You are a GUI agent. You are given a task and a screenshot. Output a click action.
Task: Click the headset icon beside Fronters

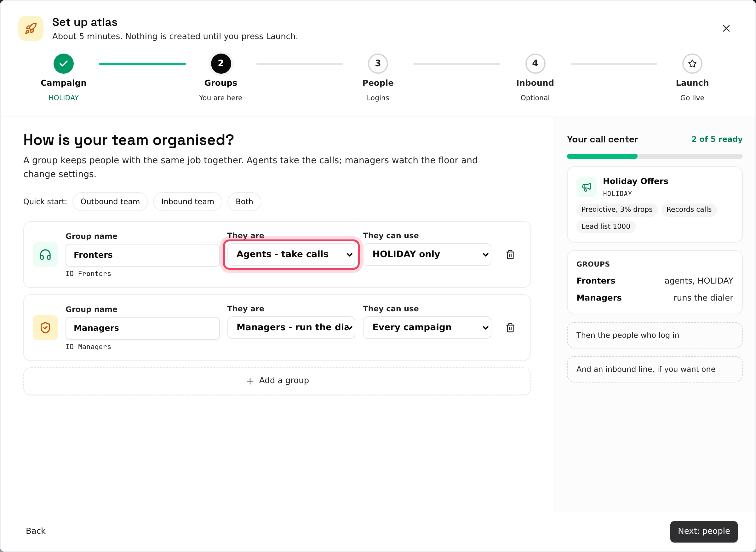coord(45,255)
